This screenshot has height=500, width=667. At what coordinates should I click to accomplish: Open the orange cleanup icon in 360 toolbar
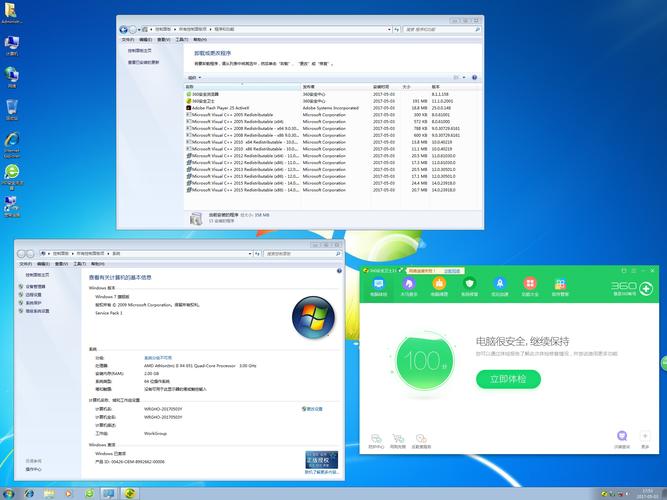pyautogui.click(x=439, y=284)
